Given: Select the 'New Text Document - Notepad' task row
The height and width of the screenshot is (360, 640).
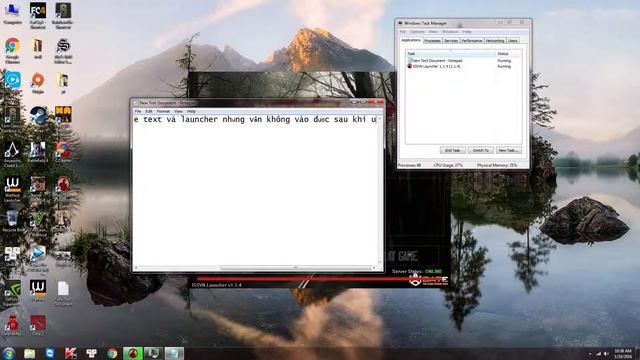Looking at the screenshot, I should [x=464, y=60].
